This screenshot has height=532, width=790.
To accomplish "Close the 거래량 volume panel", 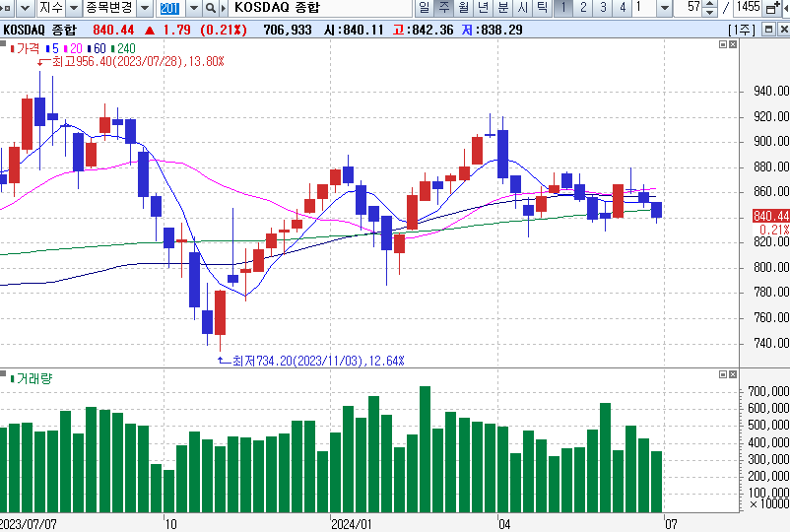I will [x=733, y=374].
